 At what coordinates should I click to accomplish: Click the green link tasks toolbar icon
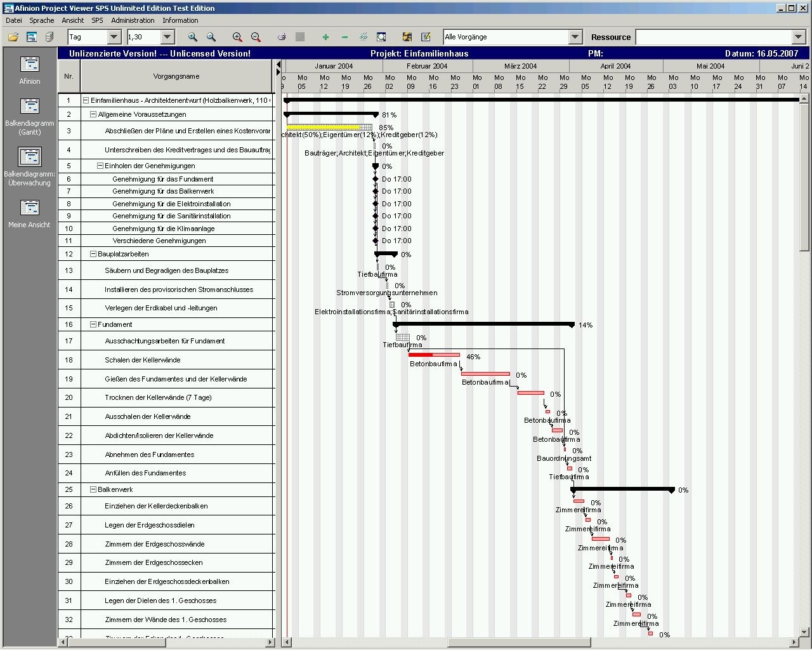pos(363,37)
